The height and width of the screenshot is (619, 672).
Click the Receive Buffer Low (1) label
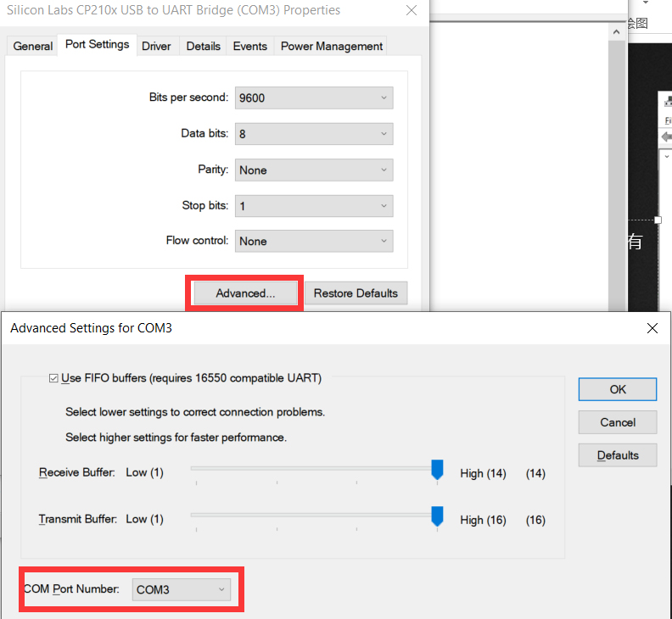tap(144, 472)
